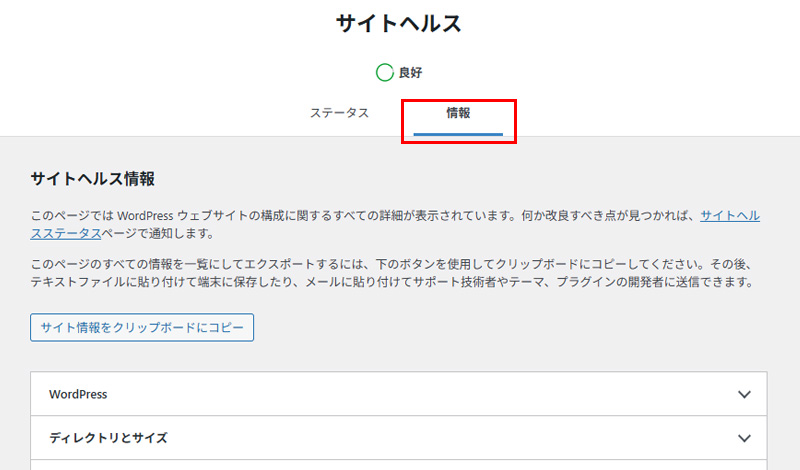Click the サイトヘルス page title
800x470 pixels.
pos(399,25)
